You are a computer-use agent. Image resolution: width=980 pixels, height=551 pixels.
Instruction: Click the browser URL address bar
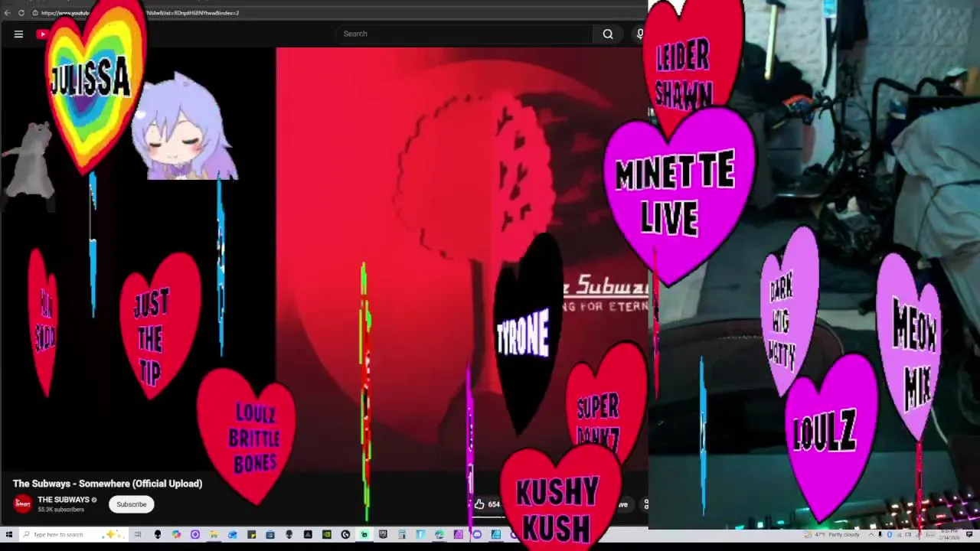(x=337, y=13)
